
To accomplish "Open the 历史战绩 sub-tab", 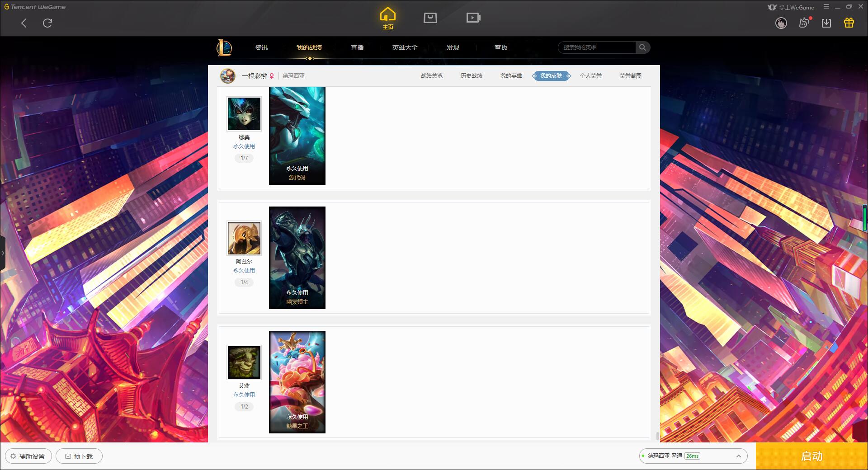I will pyautogui.click(x=472, y=76).
